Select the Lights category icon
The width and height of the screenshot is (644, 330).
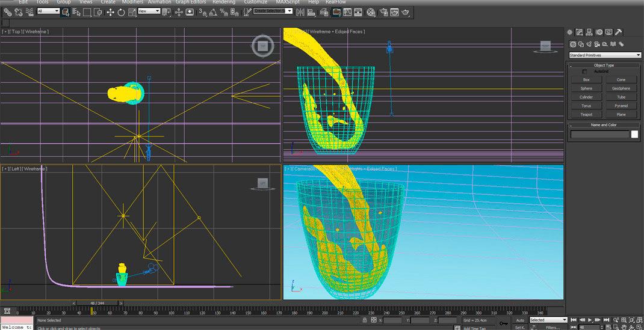click(589, 44)
